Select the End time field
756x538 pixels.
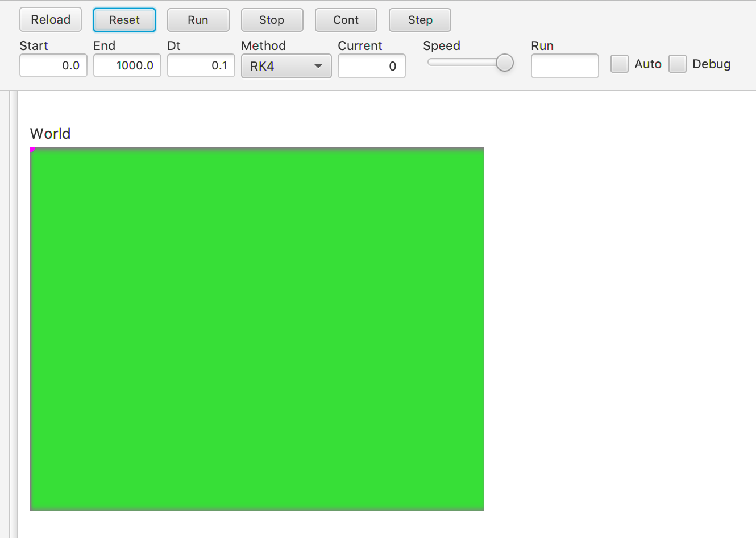point(127,65)
